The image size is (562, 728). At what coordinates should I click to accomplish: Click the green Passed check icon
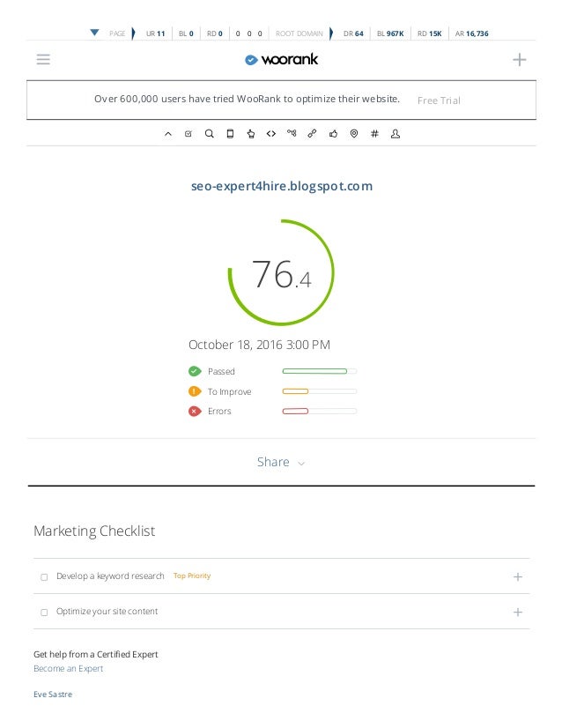[195, 371]
